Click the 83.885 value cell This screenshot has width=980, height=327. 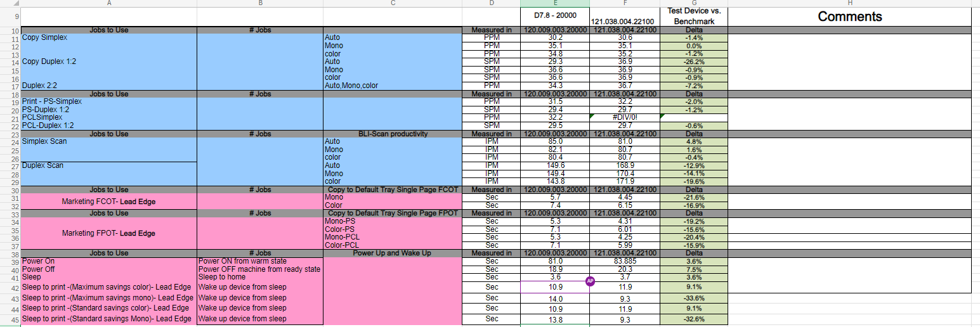625,261
